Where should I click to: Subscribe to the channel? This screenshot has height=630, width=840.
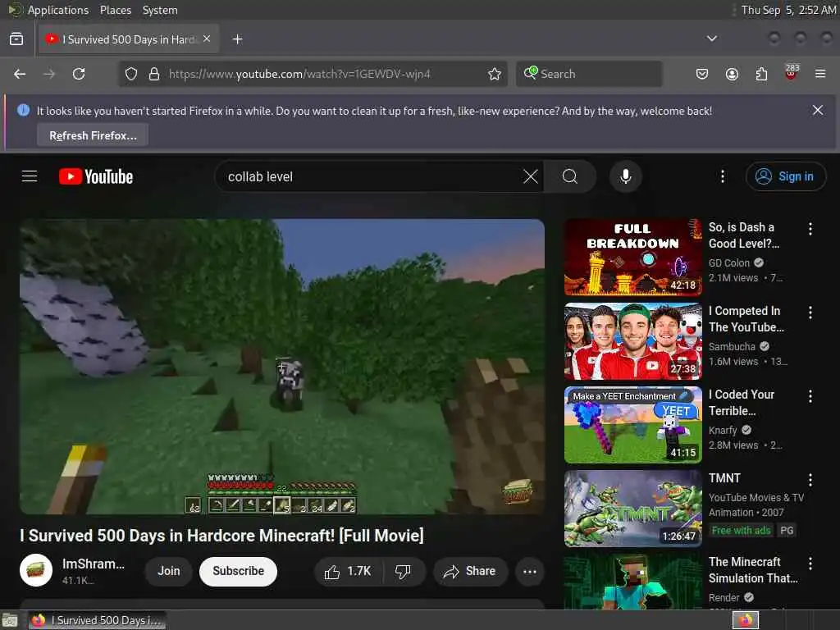tap(238, 571)
